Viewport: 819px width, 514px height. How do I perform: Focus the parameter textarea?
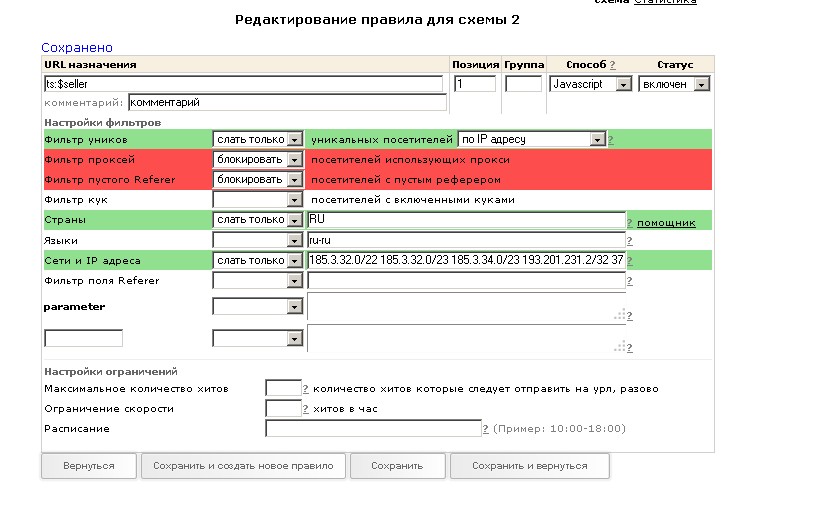[x=466, y=307]
